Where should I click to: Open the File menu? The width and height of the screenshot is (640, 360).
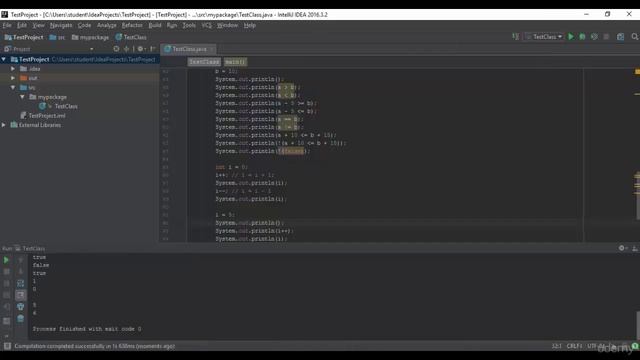[7, 25]
